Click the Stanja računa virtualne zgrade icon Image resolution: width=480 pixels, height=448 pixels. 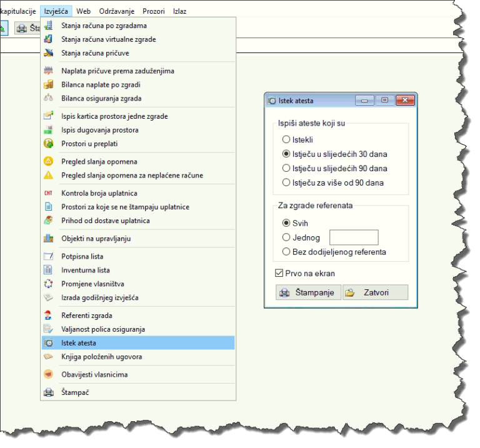[48, 39]
